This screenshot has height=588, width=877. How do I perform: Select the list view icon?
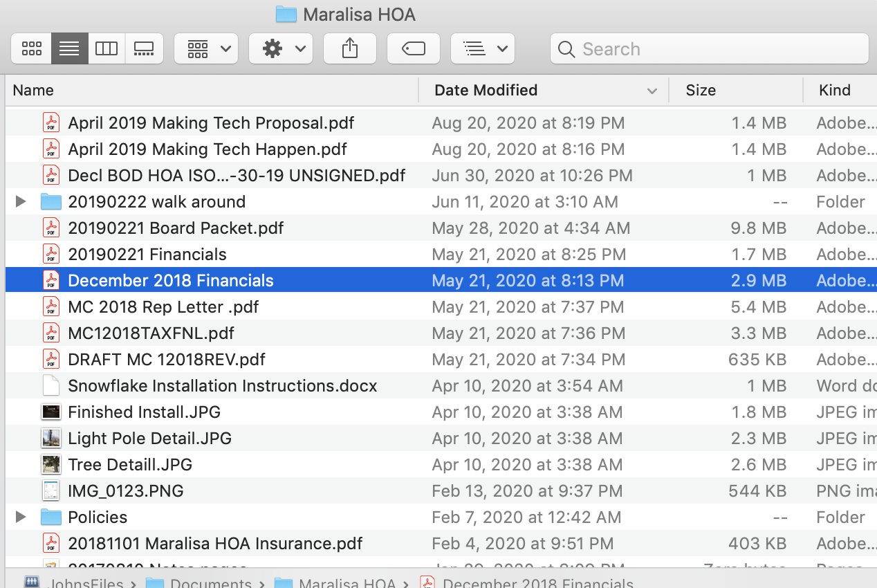click(68, 48)
